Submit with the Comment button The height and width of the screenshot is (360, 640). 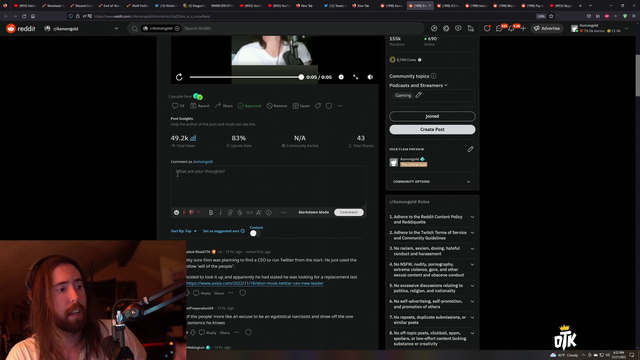[x=349, y=212]
